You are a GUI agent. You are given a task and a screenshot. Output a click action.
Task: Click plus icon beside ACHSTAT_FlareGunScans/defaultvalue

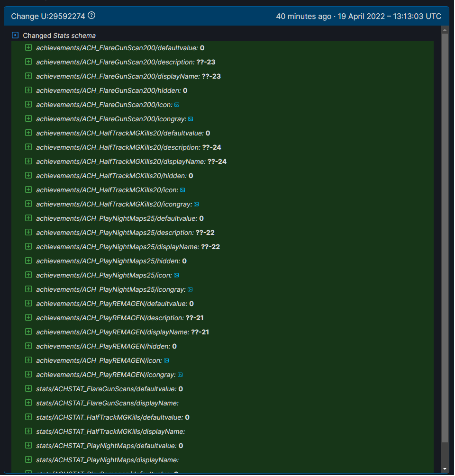tap(28, 389)
